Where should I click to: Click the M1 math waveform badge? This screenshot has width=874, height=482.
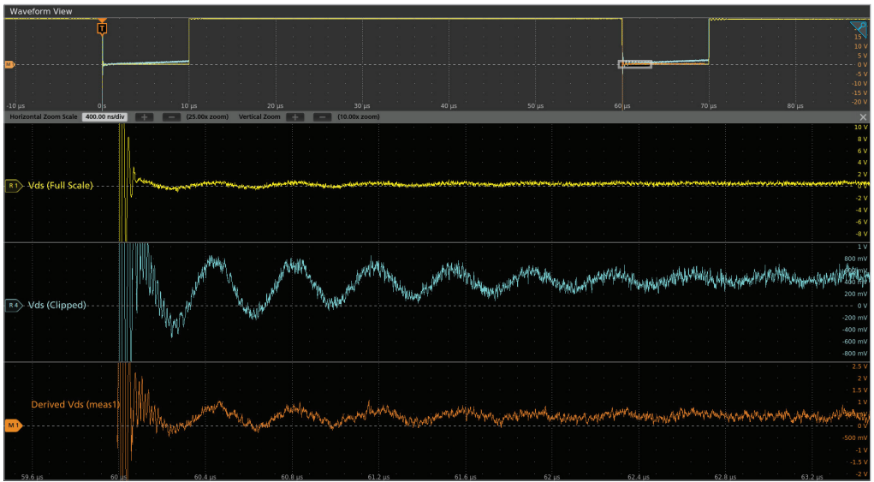pyautogui.click(x=13, y=425)
